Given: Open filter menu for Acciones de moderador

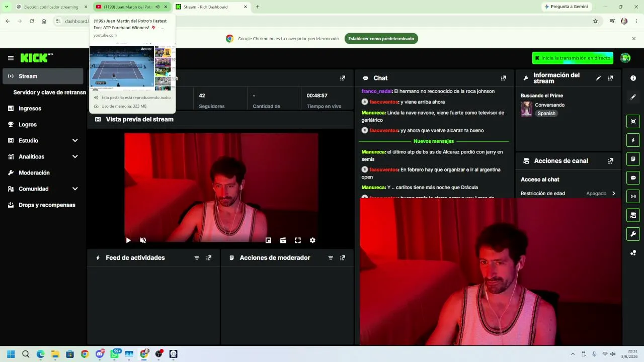Looking at the screenshot, I should [x=331, y=258].
